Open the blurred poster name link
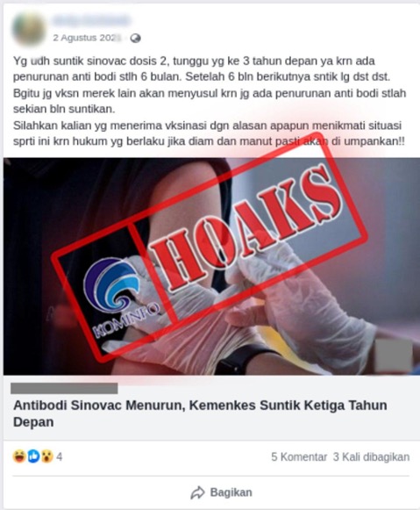The image size is (420, 510). 91,20
